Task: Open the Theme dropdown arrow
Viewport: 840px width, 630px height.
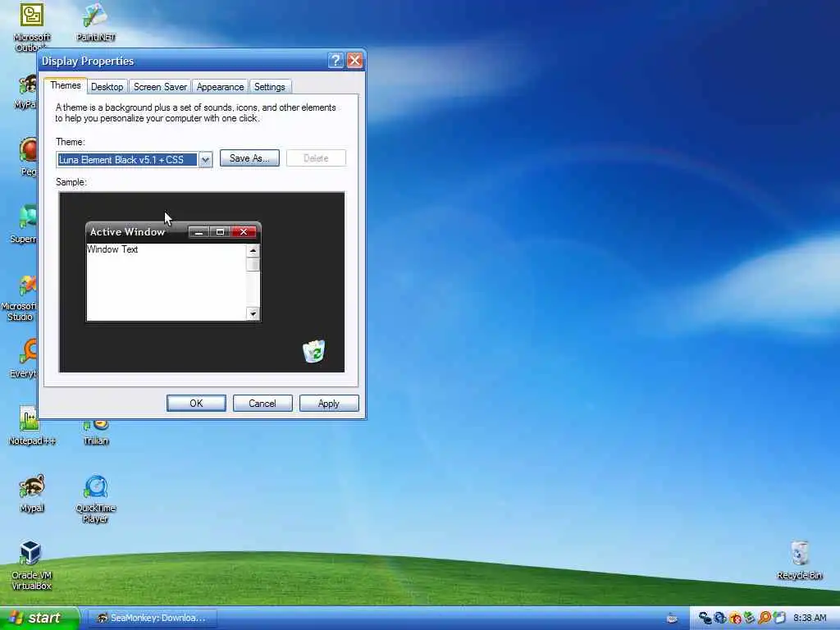Action: point(205,160)
